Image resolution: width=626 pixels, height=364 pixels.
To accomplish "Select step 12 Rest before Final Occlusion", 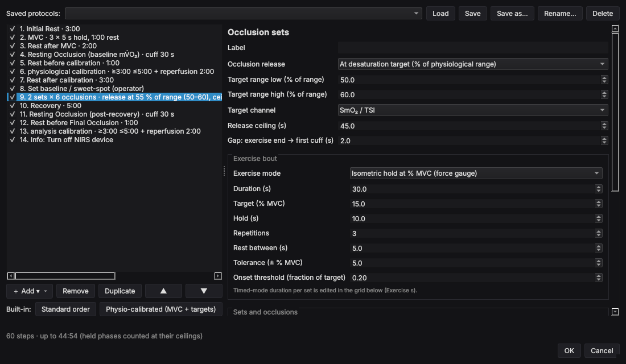I will point(79,122).
